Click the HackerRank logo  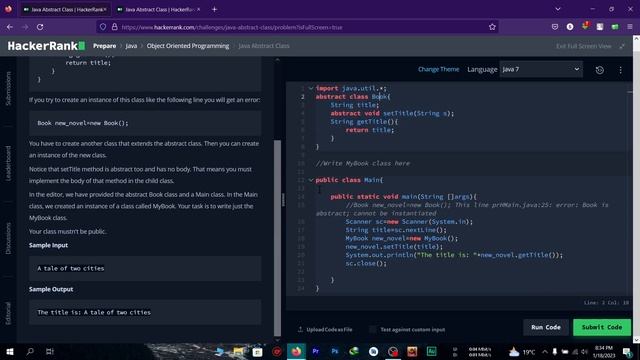pyautogui.click(x=46, y=46)
